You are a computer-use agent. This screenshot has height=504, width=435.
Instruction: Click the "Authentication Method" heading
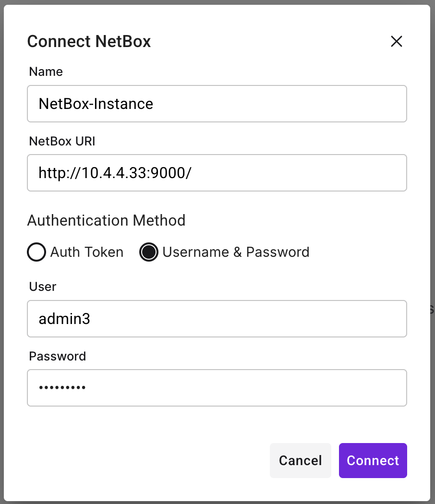pos(106,220)
